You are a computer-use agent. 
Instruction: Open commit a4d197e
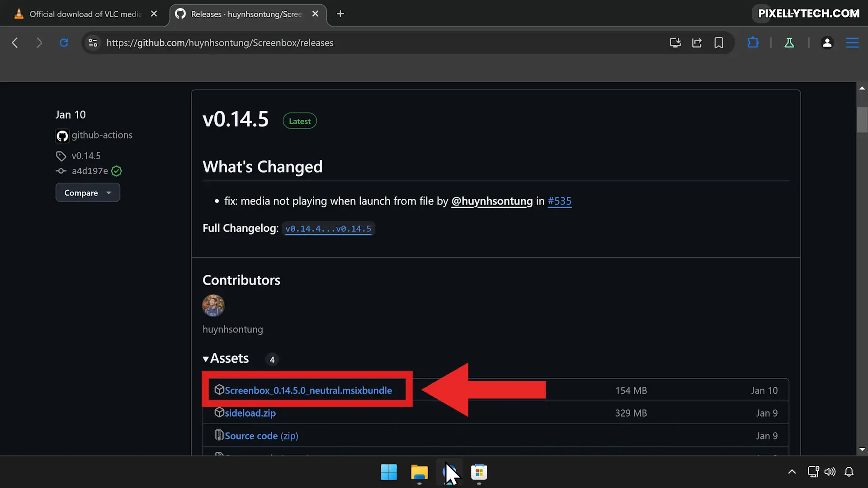pos(90,171)
